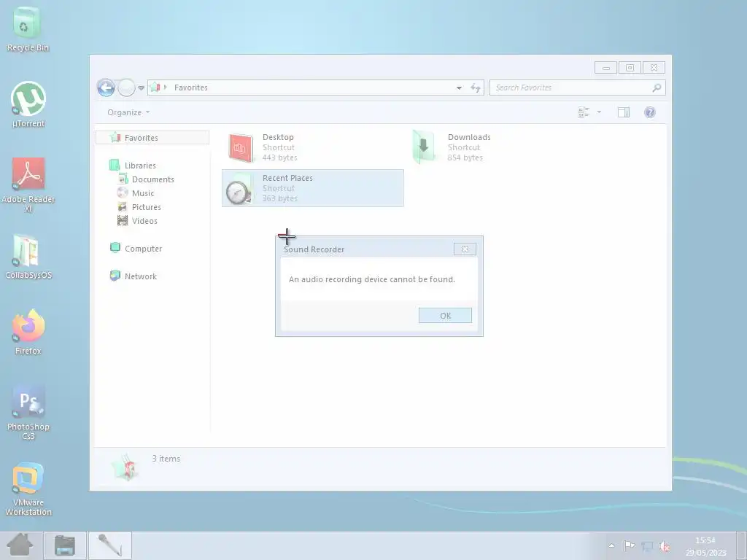Screen dimensions: 747x560
Task: Click the Sound Recorder microphone taskbar button
Action: [x=109, y=545]
